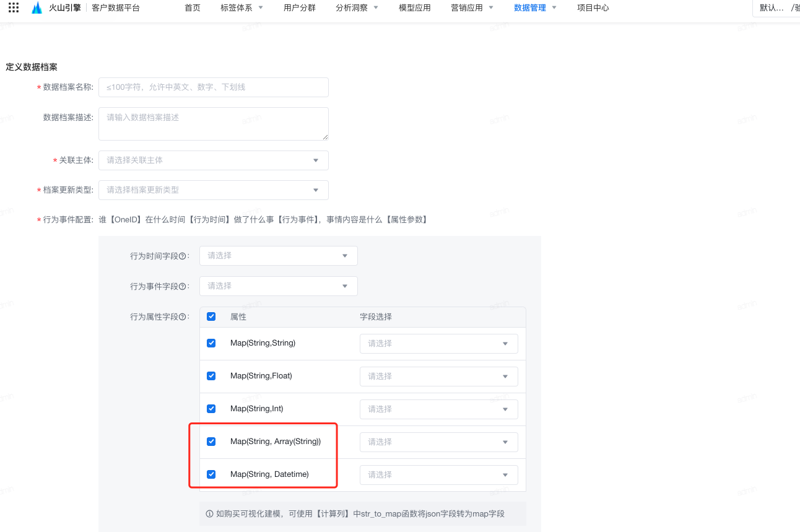Open the app grid launcher icon
Image resolution: width=800 pixels, height=532 pixels.
[14, 8]
